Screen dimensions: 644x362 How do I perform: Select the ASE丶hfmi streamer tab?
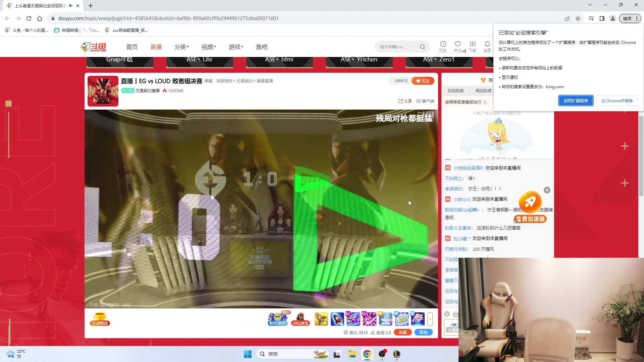point(279,62)
